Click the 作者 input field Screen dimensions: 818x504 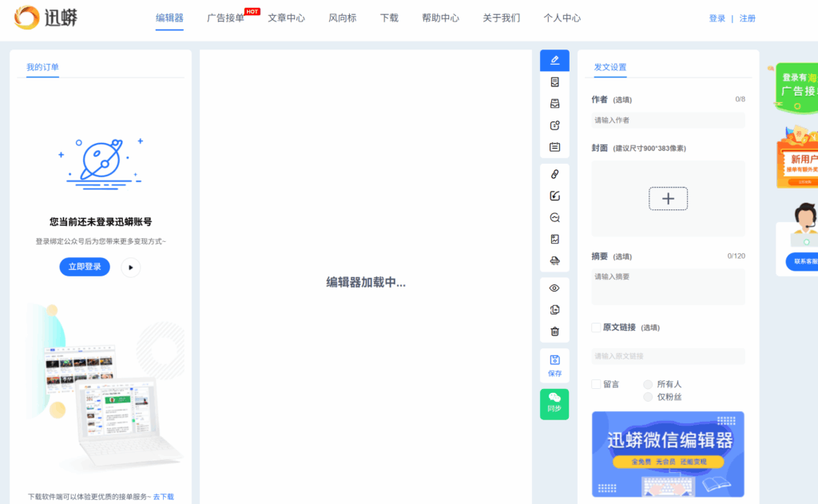(x=669, y=121)
